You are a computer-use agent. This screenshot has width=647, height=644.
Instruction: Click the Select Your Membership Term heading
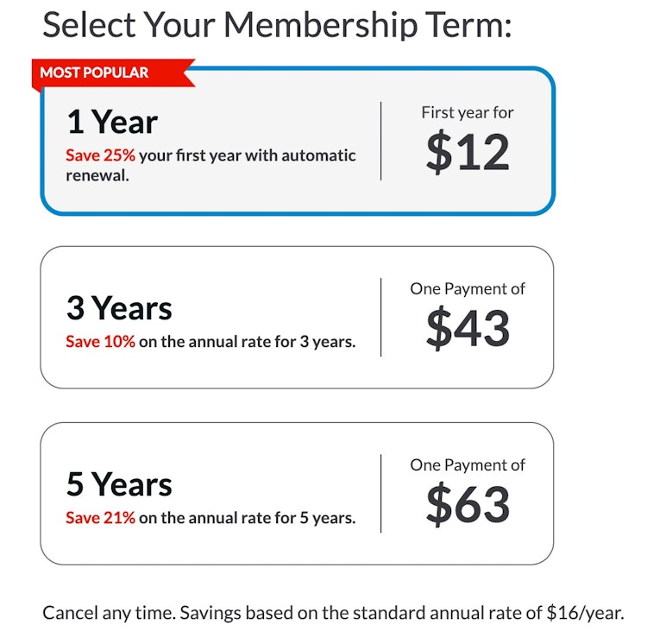point(277,26)
